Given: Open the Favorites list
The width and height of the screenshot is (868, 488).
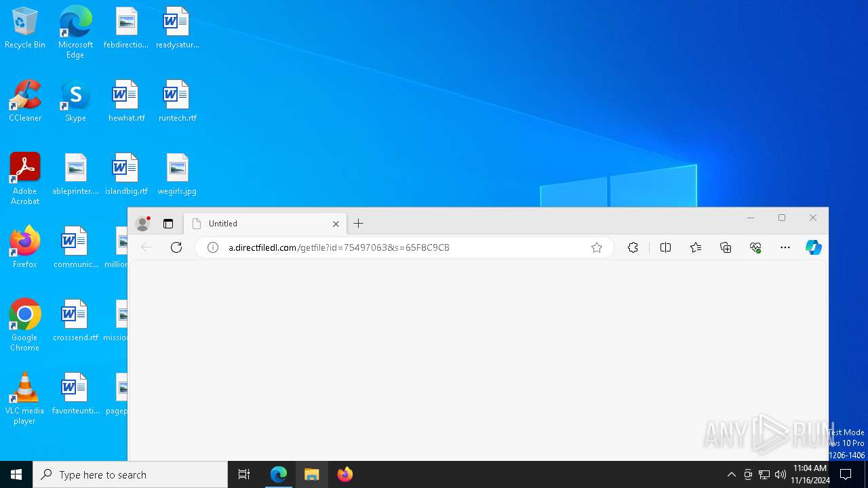Looking at the screenshot, I should 696,247.
